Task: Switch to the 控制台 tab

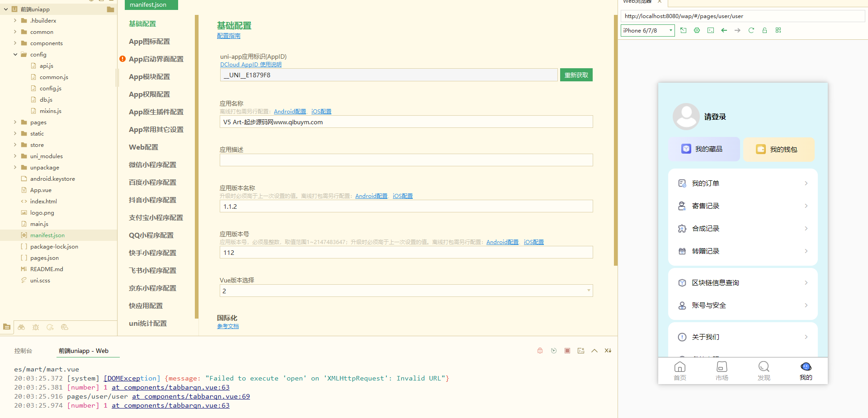Action: (23, 351)
